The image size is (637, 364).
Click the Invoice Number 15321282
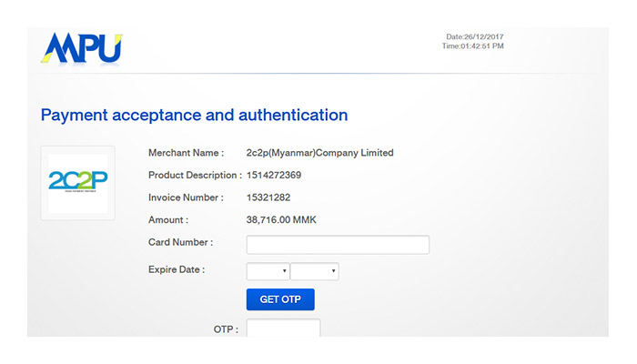tap(268, 197)
